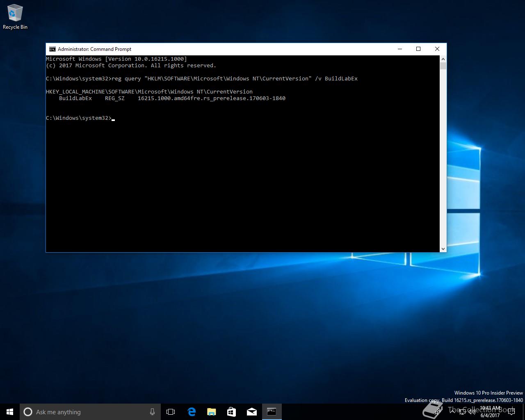Launch Microsoft Edge from the taskbar
Screen dimensions: 525x420
[191, 412]
